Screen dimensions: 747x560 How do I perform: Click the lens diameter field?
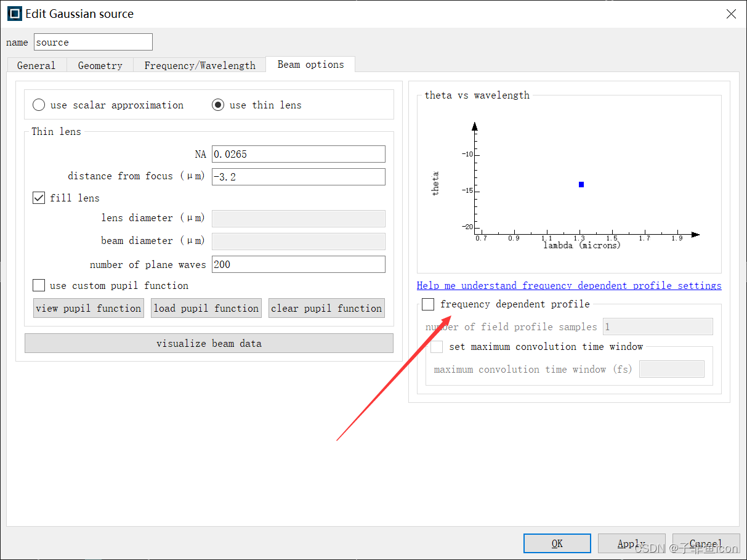pos(299,218)
